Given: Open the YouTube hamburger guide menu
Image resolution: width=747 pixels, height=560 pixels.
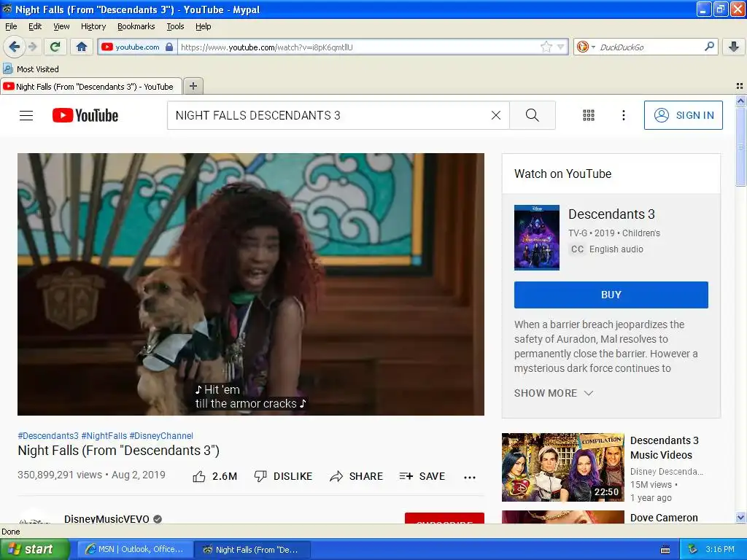Looking at the screenshot, I should pos(26,115).
